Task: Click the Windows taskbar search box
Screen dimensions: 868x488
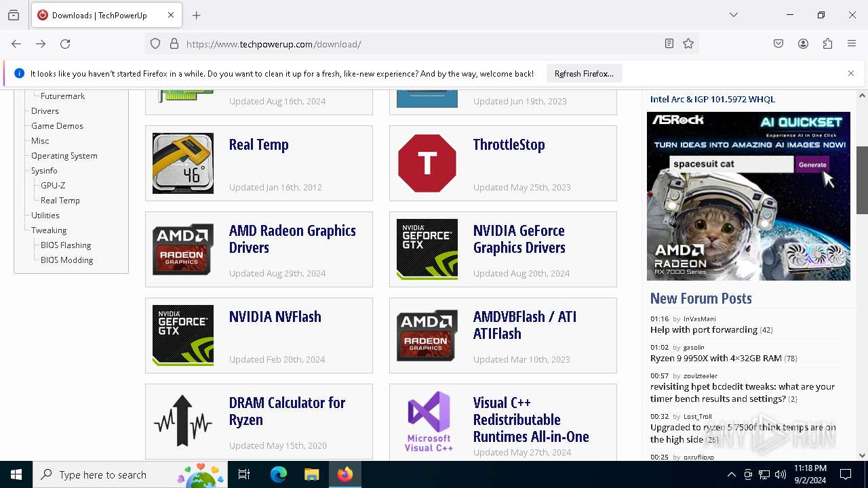Action: (x=130, y=474)
